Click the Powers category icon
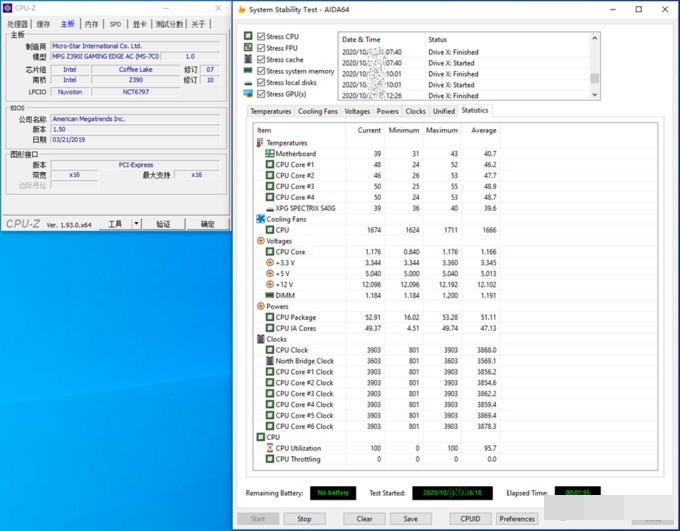This screenshot has height=531, width=680. (260, 307)
